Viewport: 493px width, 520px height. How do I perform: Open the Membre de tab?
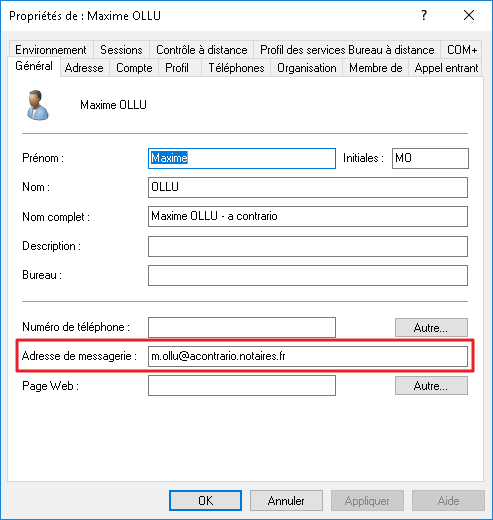coord(376,68)
